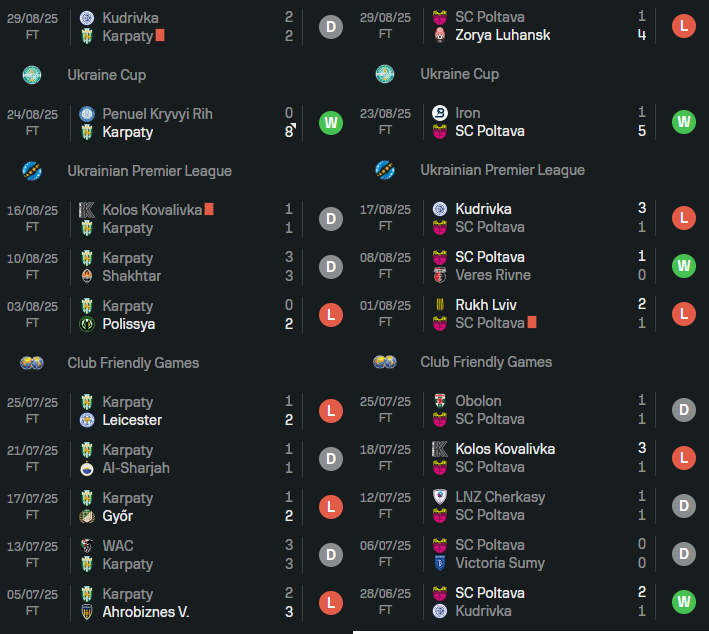Open the Karpaty vs Shakhtar 3-3 score
The width and height of the screenshot is (709, 634).
289,267
